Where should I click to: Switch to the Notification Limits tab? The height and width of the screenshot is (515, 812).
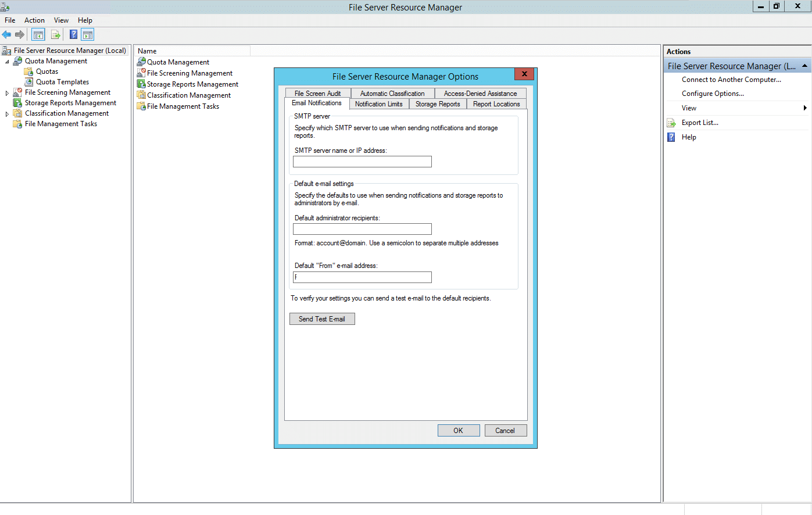click(379, 104)
